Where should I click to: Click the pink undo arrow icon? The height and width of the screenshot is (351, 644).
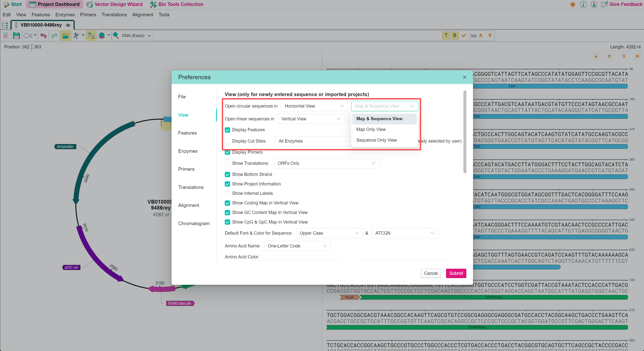click(x=43, y=36)
